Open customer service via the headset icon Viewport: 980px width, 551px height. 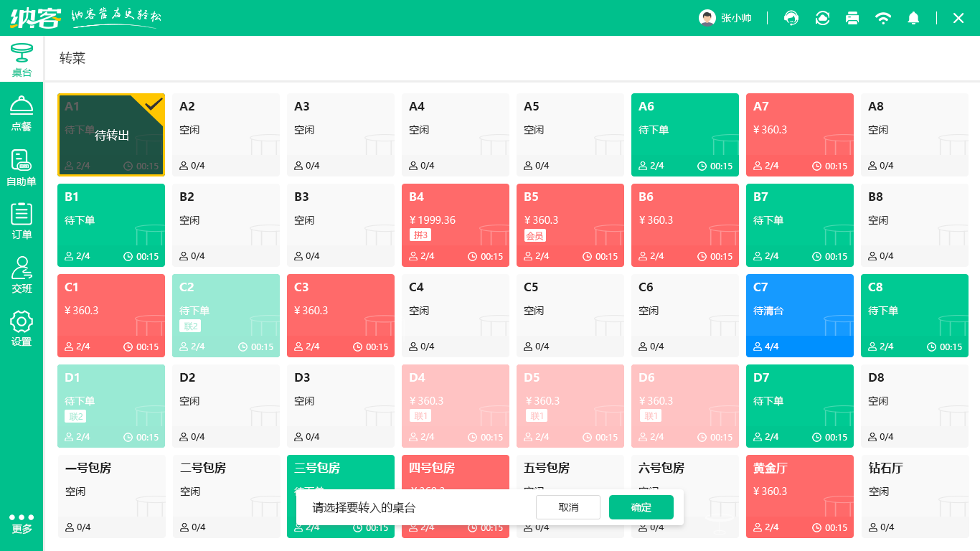coord(791,18)
